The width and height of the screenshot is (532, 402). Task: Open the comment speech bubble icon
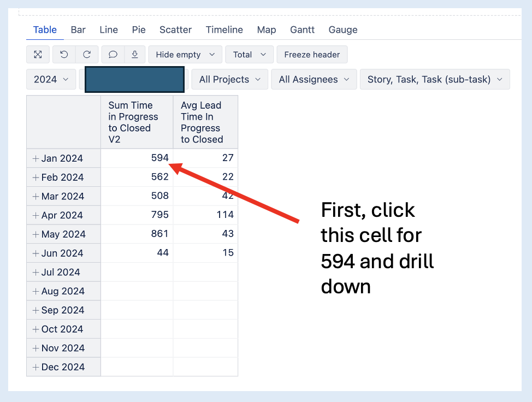(x=113, y=55)
